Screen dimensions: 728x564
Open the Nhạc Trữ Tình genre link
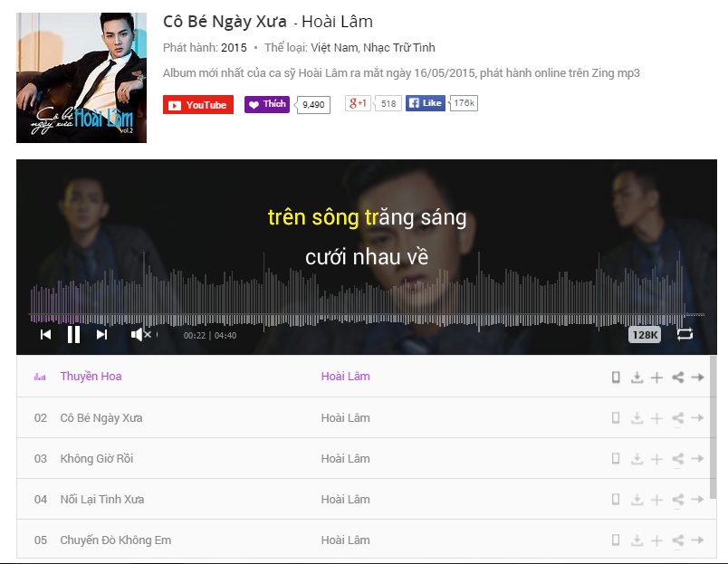398,48
